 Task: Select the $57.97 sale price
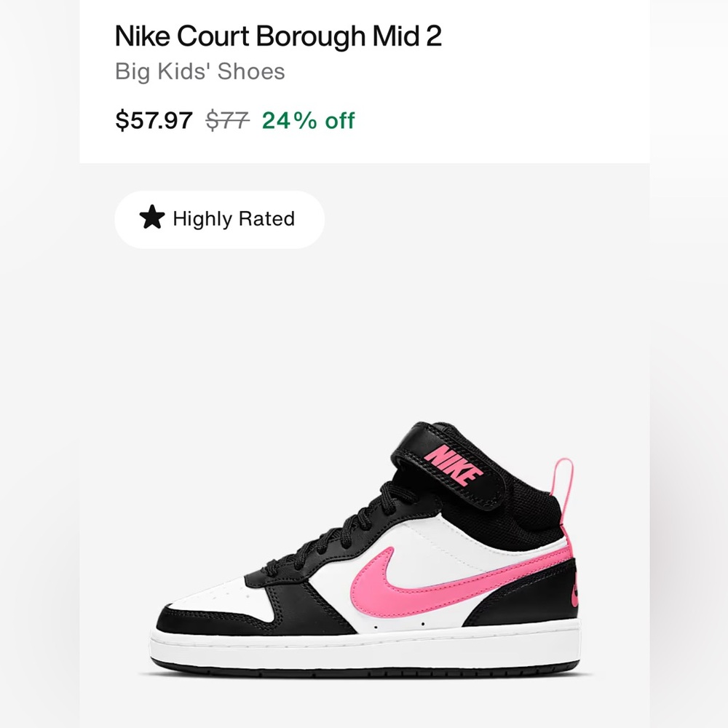click(x=153, y=120)
